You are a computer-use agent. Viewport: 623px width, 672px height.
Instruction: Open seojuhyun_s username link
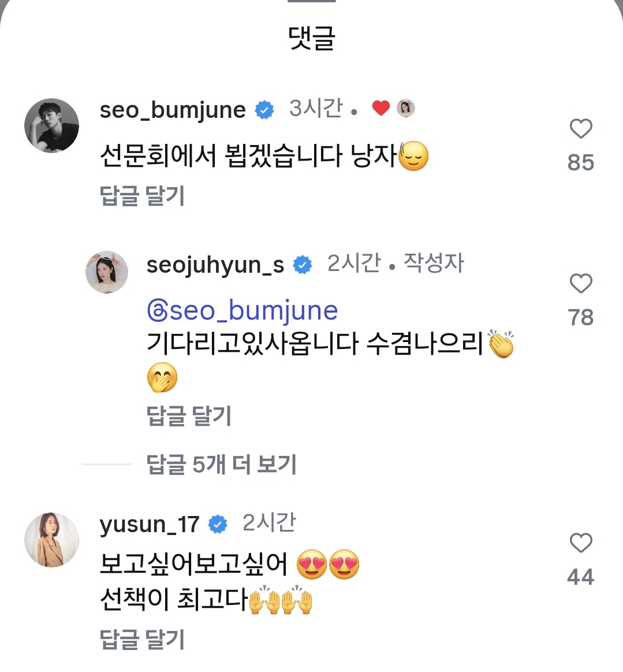[x=215, y=265]
